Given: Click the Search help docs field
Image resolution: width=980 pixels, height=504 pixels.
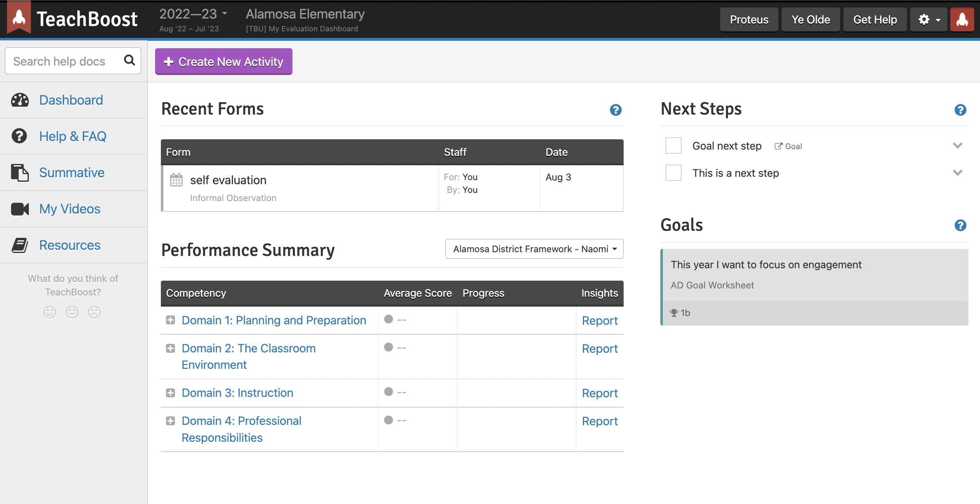Looking at the screenshot, I should pos(73,61).
